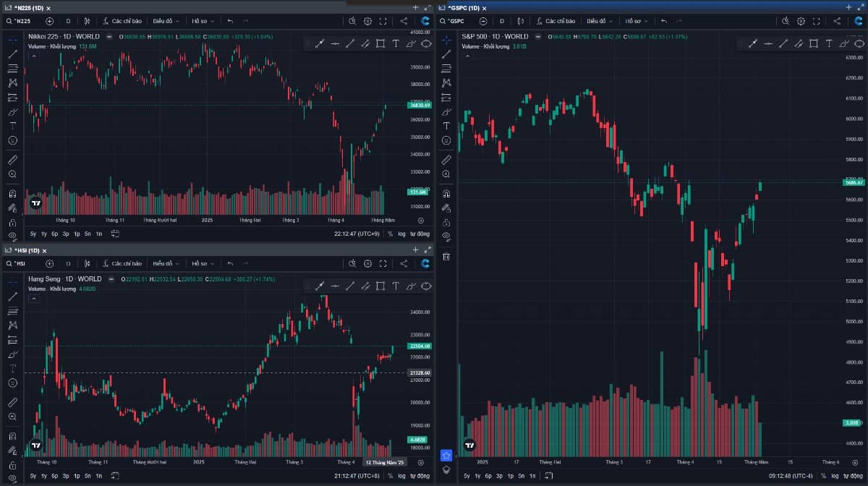Switch to the ^GSPC (1D) tab
The image size is (868, 486).
coord(464,7)
